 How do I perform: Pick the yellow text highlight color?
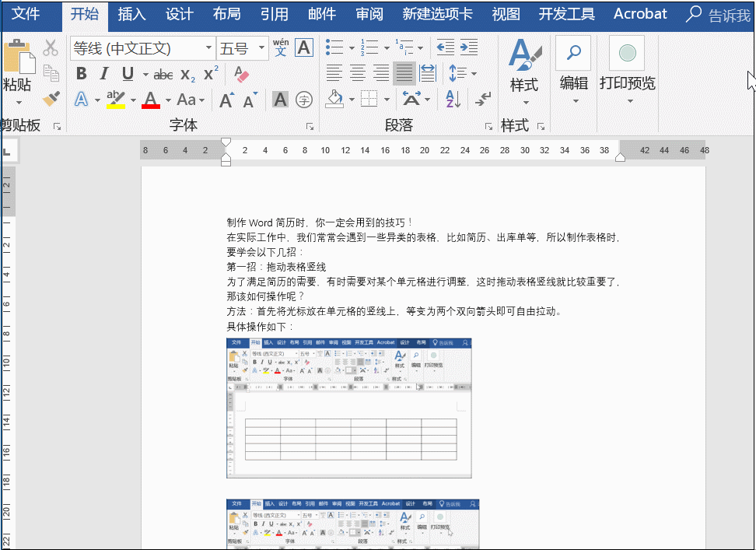[116, 100]
